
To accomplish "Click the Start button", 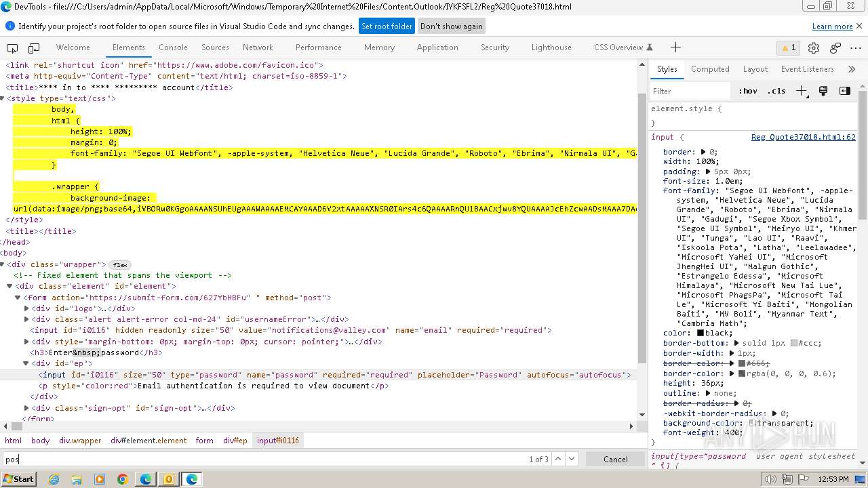I will (x=18, y=479).
